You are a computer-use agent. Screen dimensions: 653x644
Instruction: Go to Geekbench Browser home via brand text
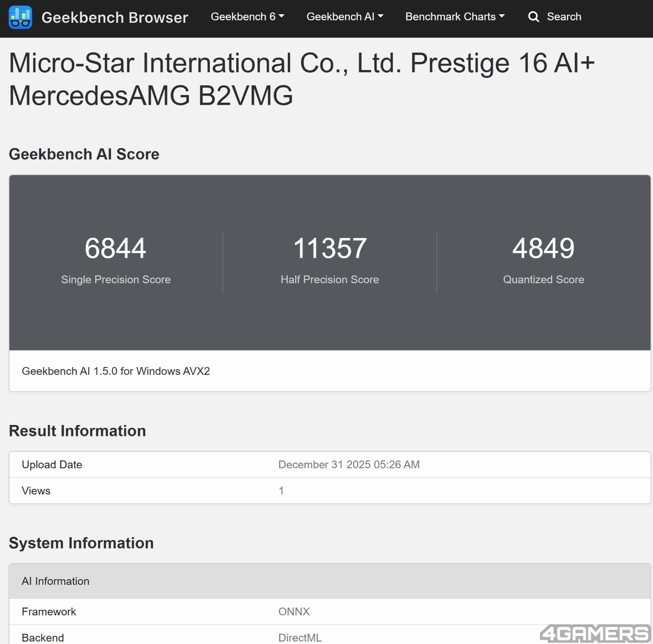tap(115, 18)
